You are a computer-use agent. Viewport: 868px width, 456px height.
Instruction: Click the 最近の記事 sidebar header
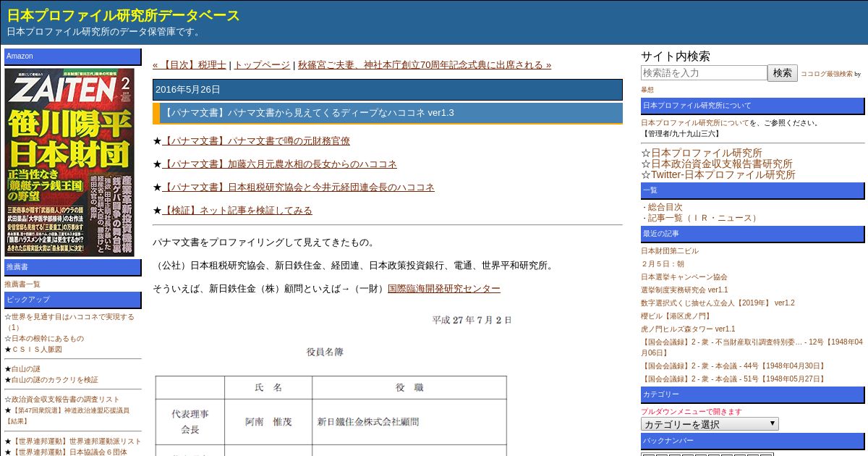(753, 234)
